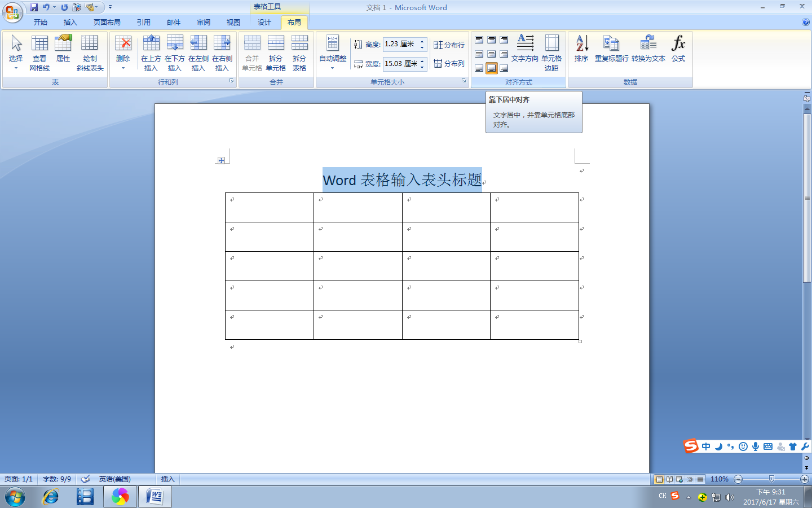
Task: Save the document from quick access toolbar
Action: coord(34,7)
